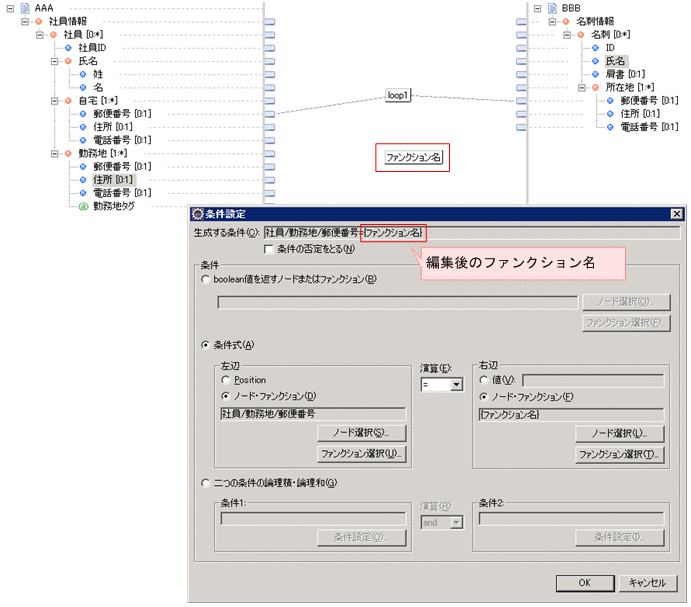This screenshot has width=691, height=607.
Task: Click the 勤務地タグ green attribute icon
Action: pyautogui.click(x=83, y=206)
